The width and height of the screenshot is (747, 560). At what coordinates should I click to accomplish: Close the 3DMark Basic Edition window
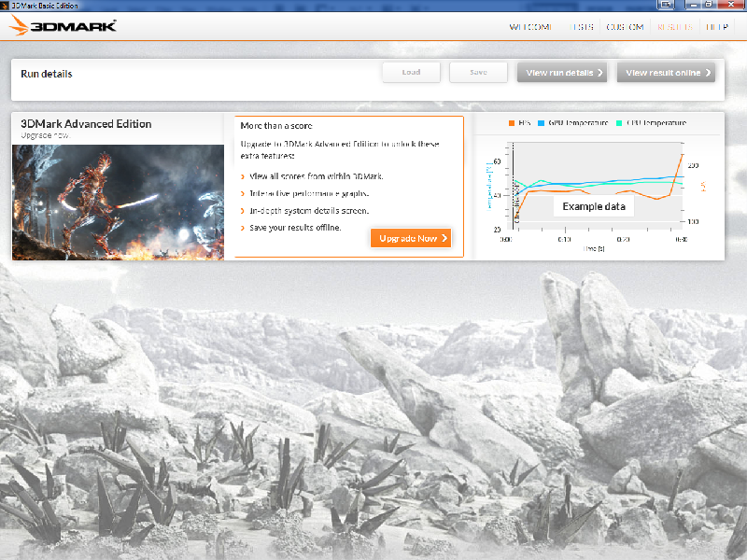click(x=731, y=5)
